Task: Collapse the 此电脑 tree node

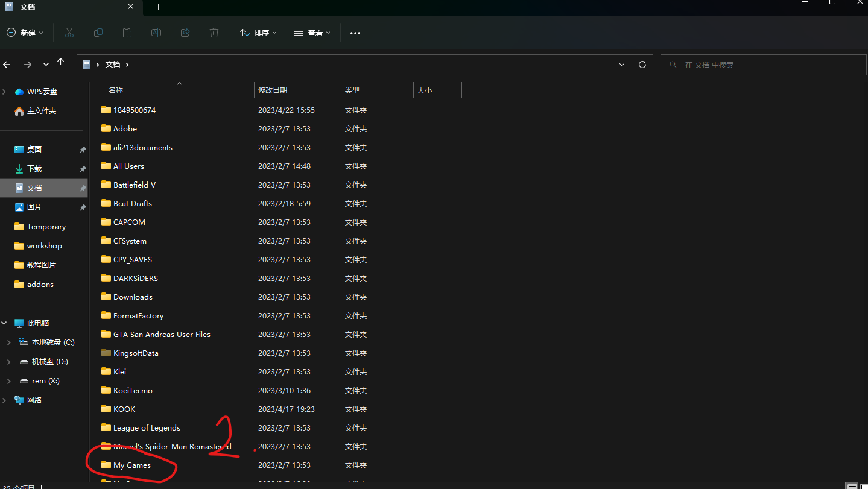Action: (5, 323)
